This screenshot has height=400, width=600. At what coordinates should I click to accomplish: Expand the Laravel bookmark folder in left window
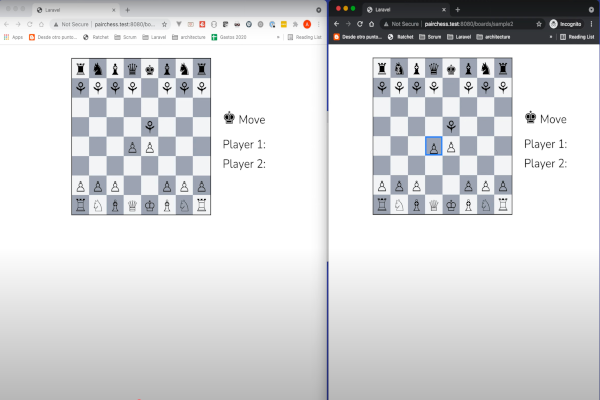pos(154,37)
